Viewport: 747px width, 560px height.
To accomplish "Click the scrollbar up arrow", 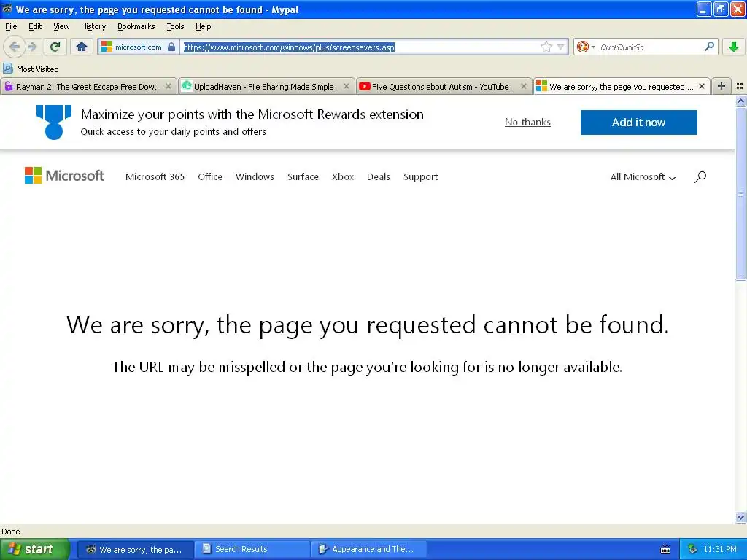I will (x=740, y=101).
